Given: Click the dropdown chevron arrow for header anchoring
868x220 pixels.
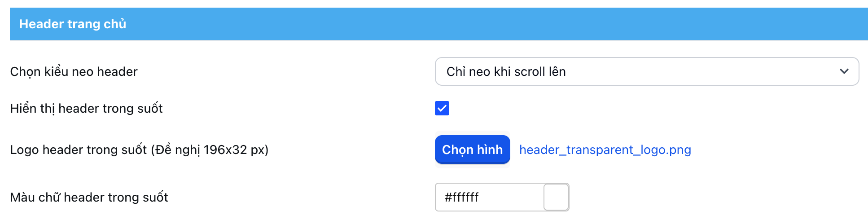Looking at the screenshot, I should click(844, 71).
